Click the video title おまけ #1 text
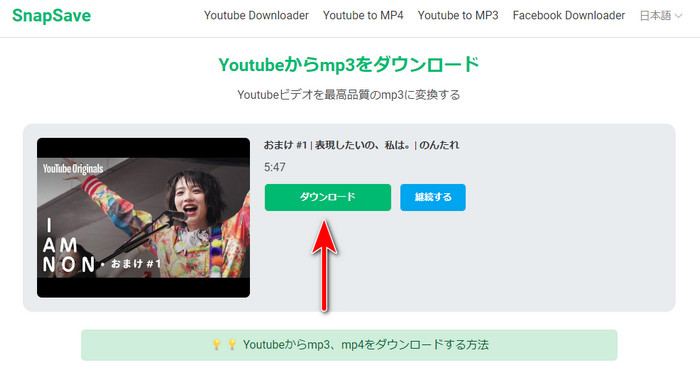This screenshot has width=700, height=390. click(361, 145)
